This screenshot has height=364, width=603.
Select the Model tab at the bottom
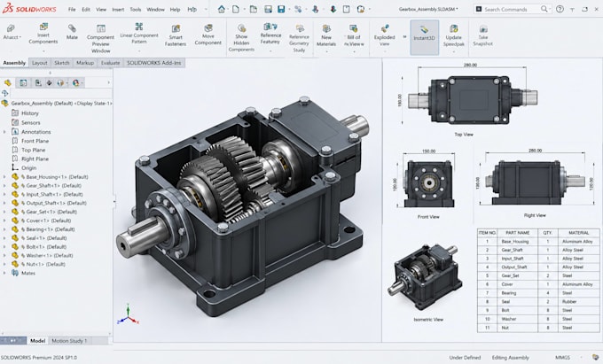(x=37, y=341)
